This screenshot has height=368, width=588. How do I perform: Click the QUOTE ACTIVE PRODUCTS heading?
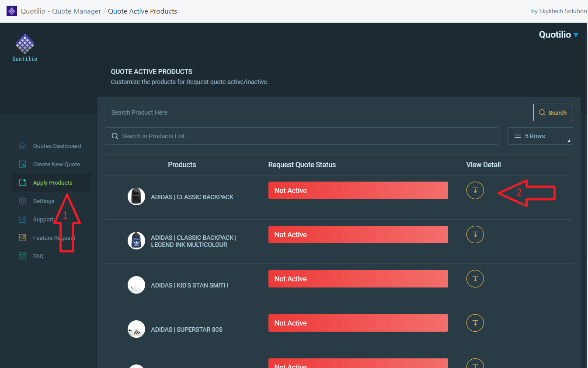[152, 71]
